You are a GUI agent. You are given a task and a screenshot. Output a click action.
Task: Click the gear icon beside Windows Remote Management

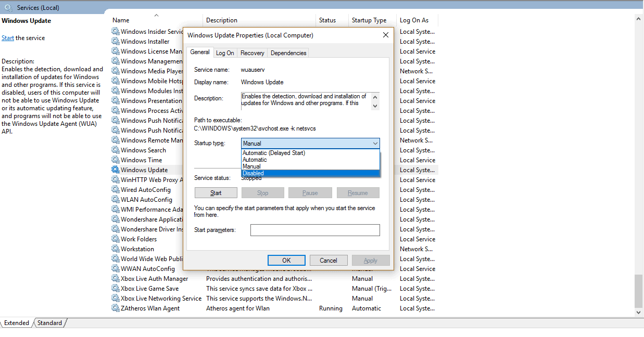(x=115, y=140)
